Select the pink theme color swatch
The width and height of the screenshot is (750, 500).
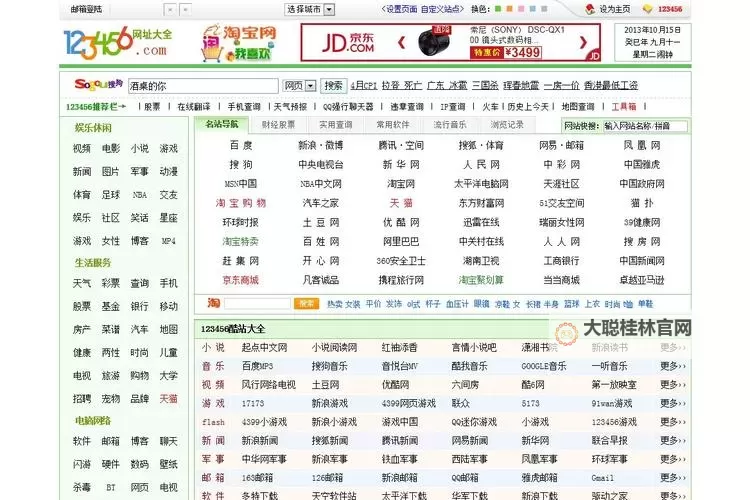coord(521,9)
